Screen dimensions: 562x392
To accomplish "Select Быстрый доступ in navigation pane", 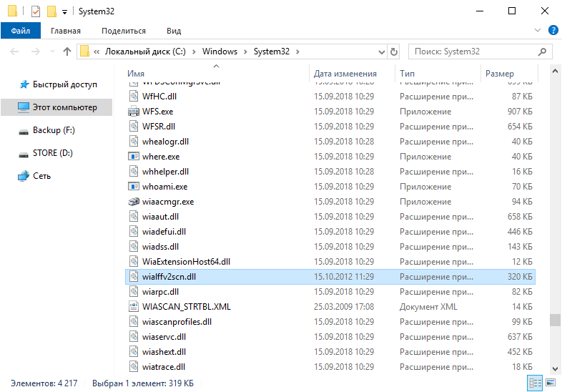I will 65,84.
